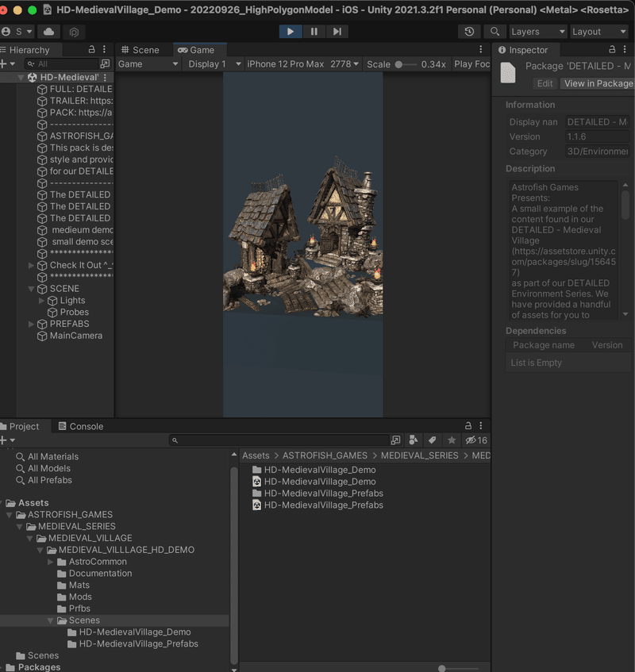
Task: Click the version control icon in the toolbar
Action: [x=74, y=32]
